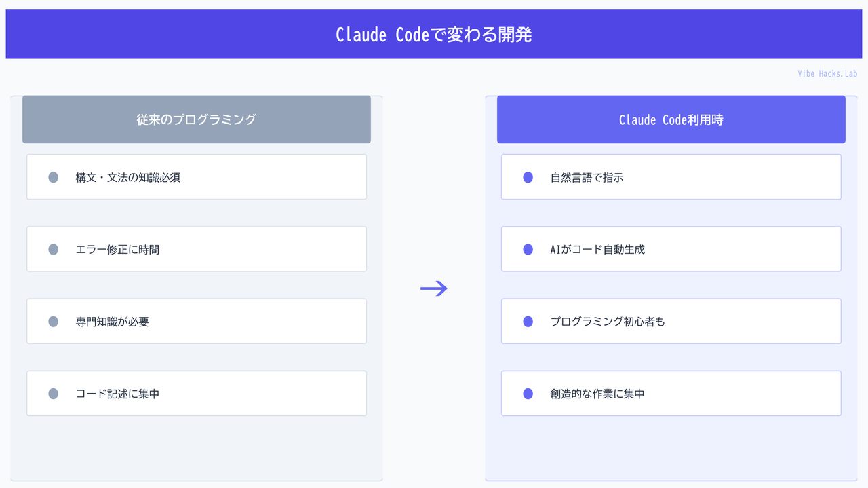The height and width of the screenshot is (488, 868).
Task: Click the blue bullet beside 'AIがコード自動生成'
Action: tap(528, 249)
